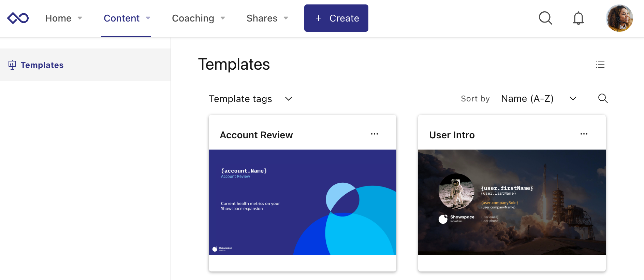Open global search magnifier in header
The image size is (644, 280).
point(545,18)
